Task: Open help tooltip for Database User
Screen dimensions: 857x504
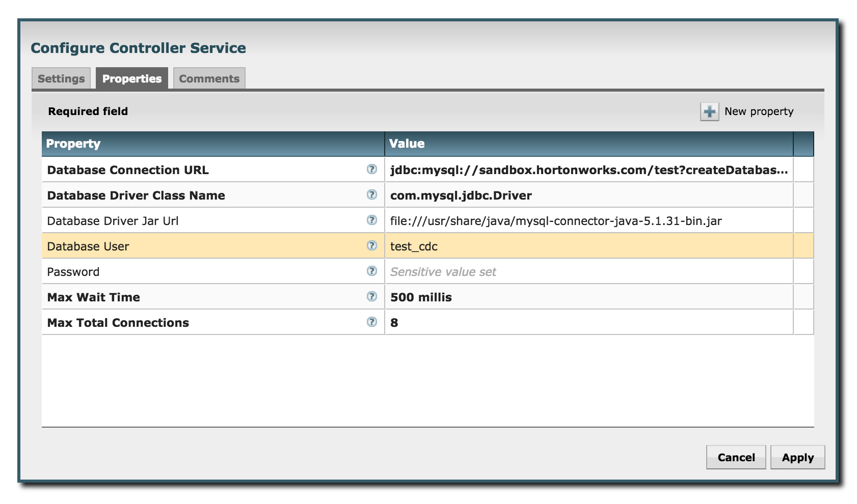Action: click(x=372, y=246)
